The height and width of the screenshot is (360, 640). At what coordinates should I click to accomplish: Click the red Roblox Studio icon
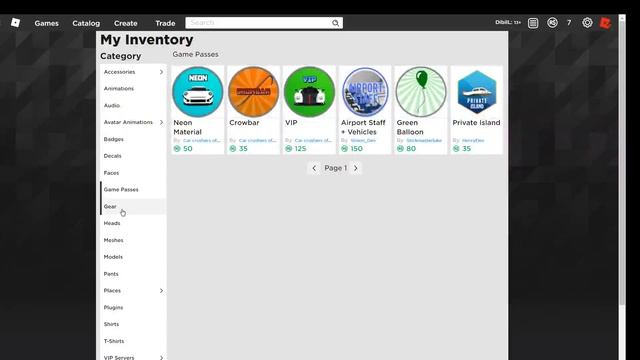click(605, 23)
